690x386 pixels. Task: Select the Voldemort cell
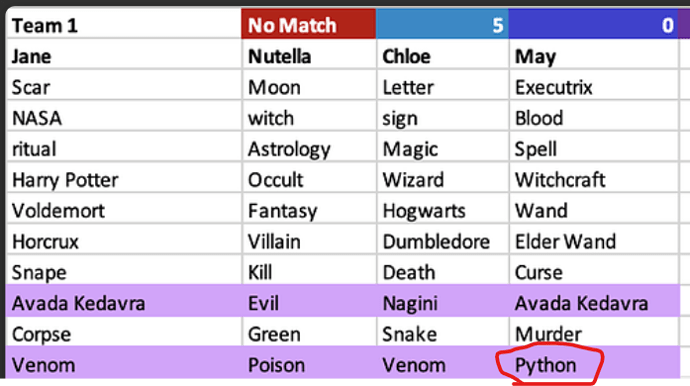[124, 208]
